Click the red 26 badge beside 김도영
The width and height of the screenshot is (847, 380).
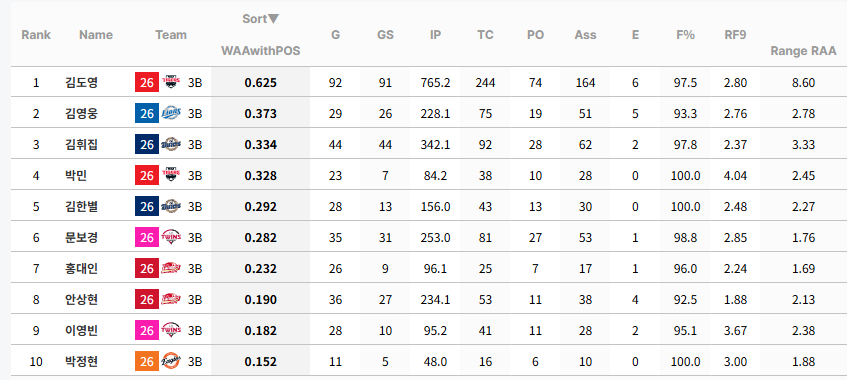click(147, 83)
